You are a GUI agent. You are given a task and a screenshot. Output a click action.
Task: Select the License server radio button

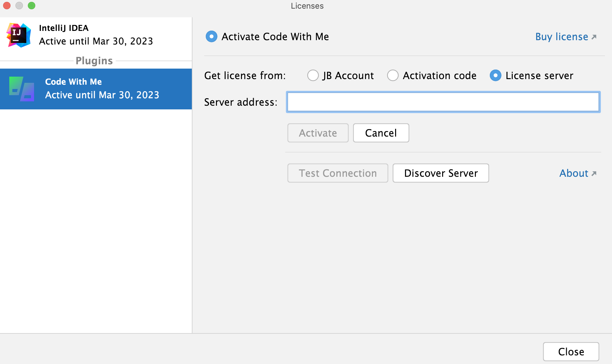coord(495,76)
